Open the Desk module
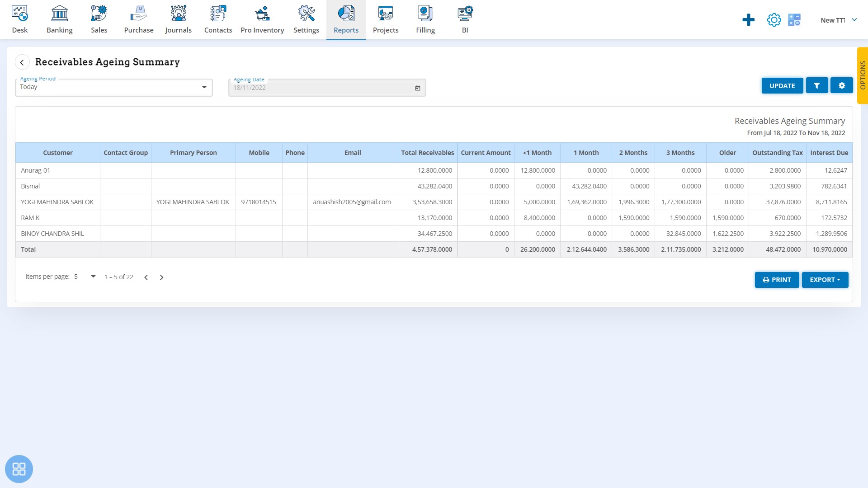 [x=20, y=19]
